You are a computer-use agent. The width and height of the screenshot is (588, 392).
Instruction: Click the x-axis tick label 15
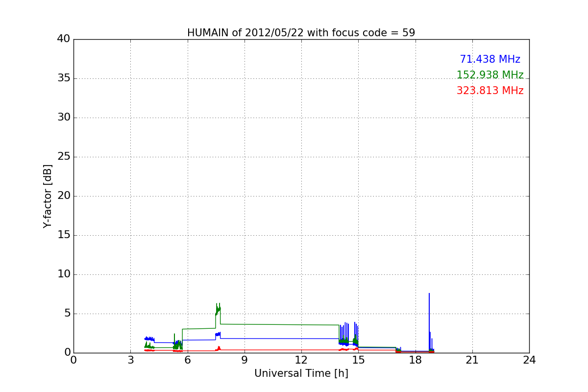358,360
